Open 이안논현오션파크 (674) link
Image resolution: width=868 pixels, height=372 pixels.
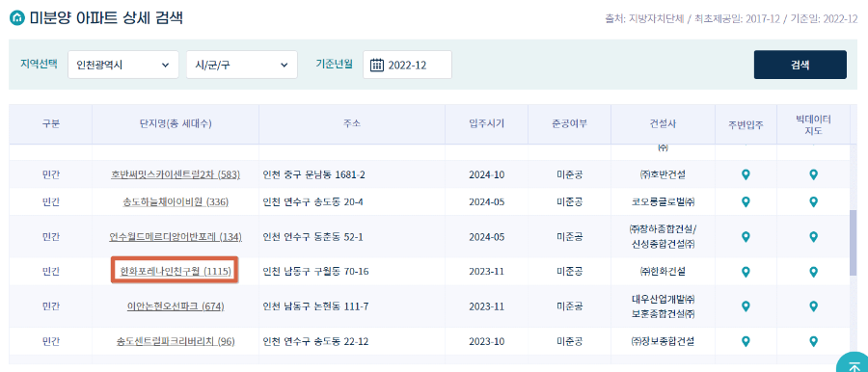coord(176,306)
